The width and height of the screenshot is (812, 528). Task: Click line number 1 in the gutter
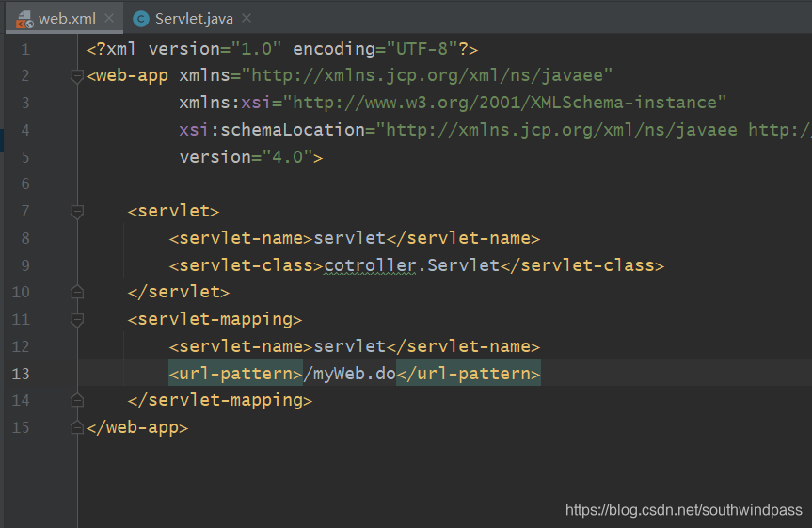[25, 49]
